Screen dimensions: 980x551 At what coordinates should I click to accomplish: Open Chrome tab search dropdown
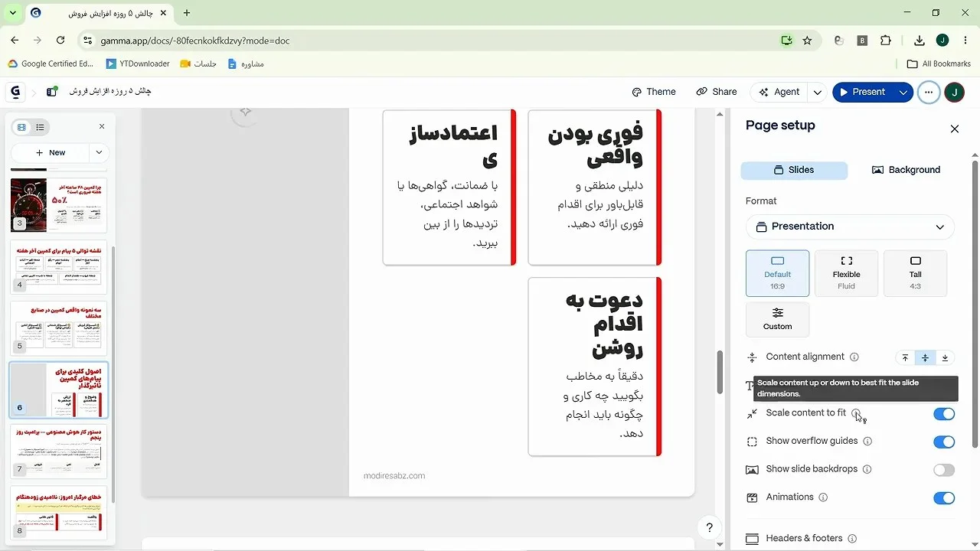tap(13, 13)
